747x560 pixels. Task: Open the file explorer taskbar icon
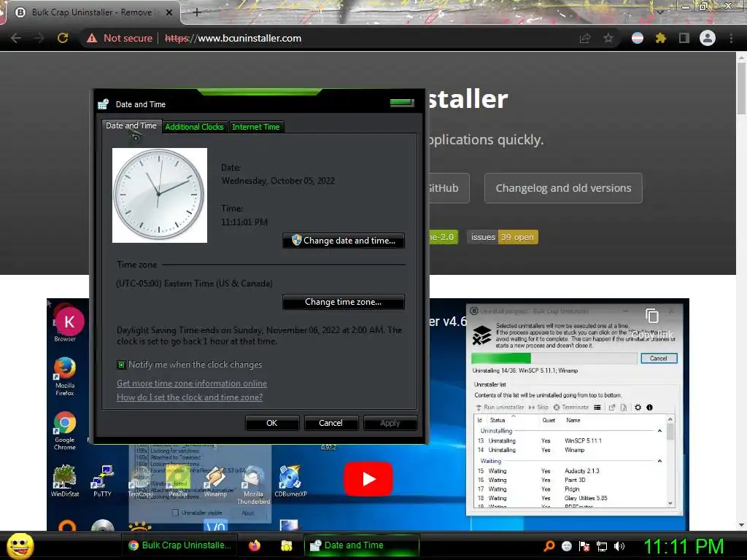pyautogui.click(x=286, y=545)
